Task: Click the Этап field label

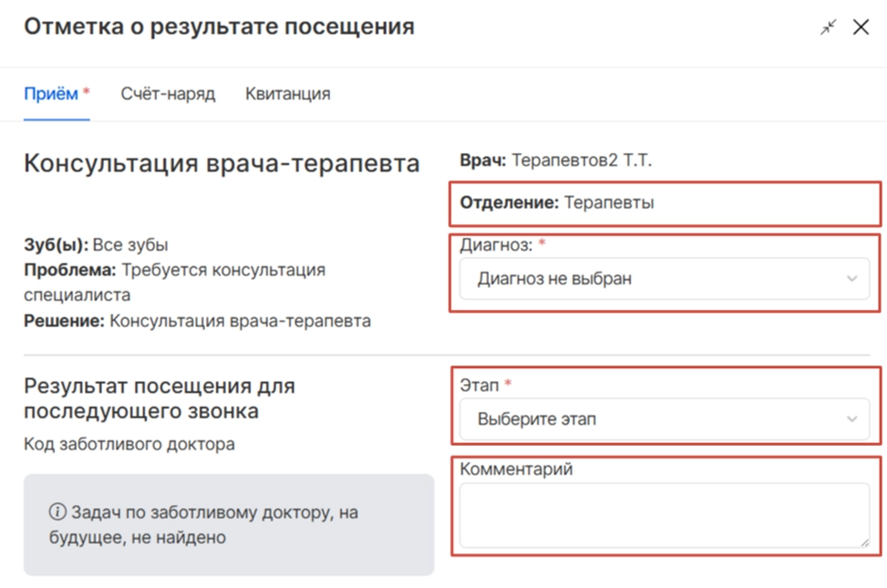Action: 480,386
